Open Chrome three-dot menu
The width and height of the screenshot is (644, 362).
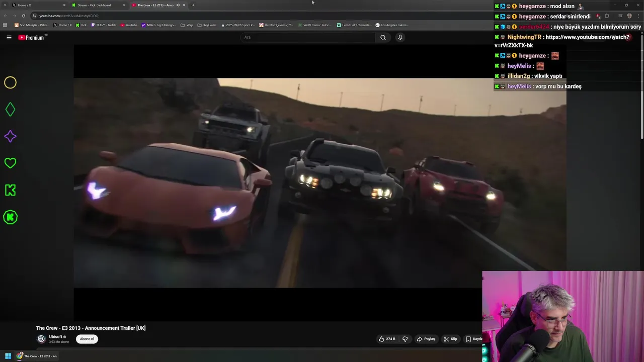coord(639,16)
